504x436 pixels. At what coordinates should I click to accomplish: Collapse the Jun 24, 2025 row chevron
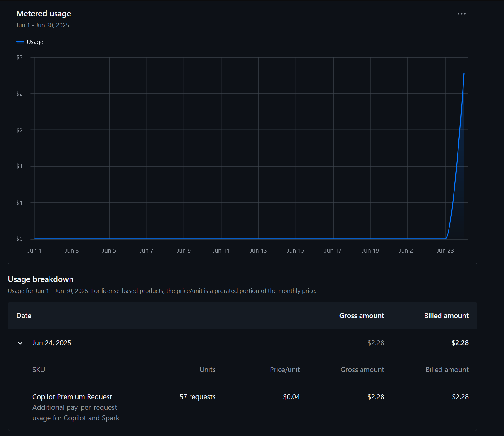tap(20, 343)
